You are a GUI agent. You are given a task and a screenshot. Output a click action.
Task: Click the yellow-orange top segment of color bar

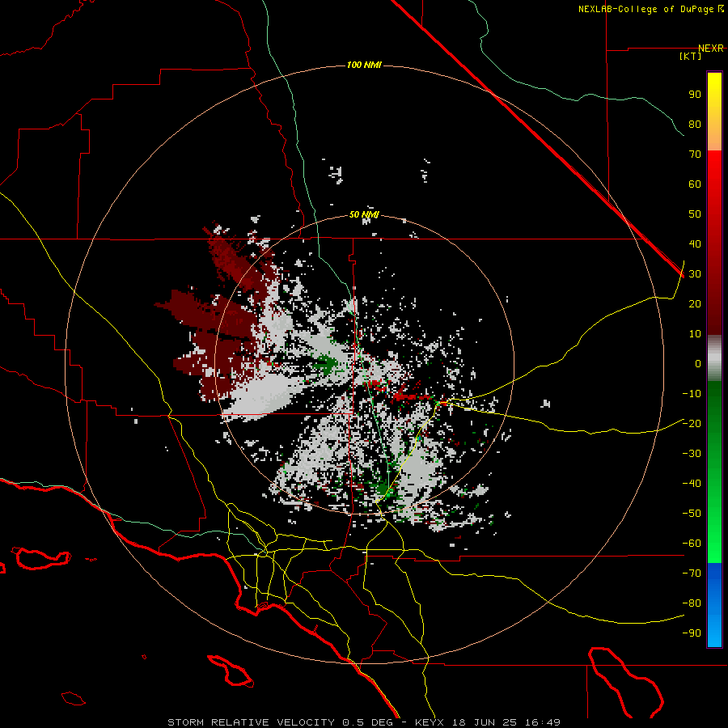(x=714, y=112)
